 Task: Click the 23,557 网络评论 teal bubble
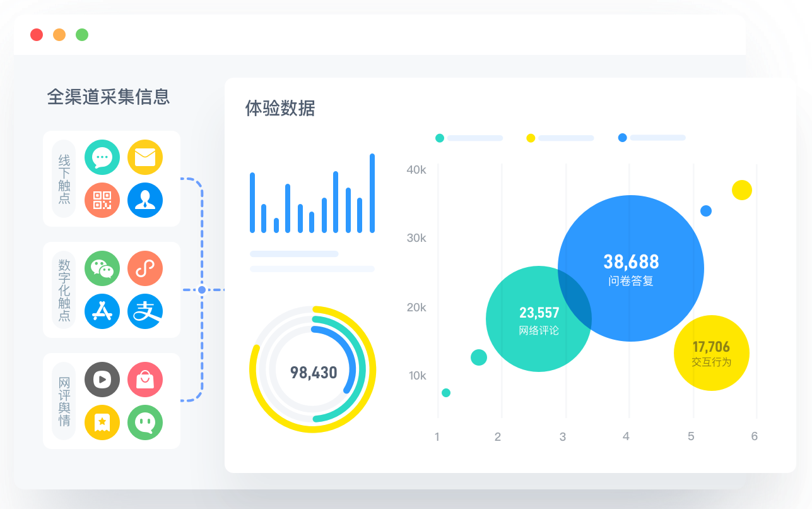coord(539,318)
